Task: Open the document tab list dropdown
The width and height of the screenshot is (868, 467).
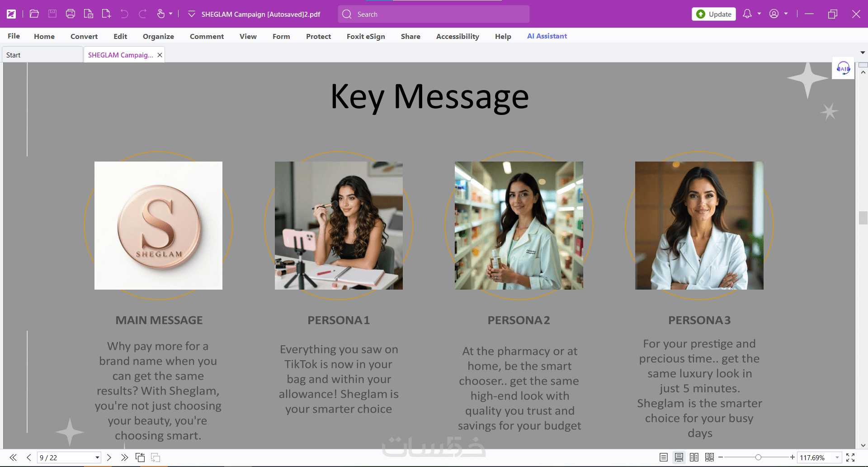Action: 863,53
